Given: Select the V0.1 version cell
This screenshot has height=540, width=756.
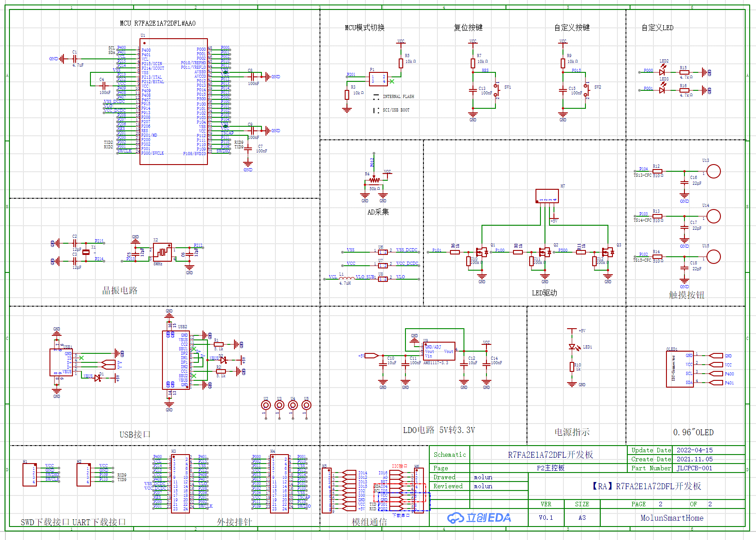Looking at the screenshot, I should [x=546, y=518].
